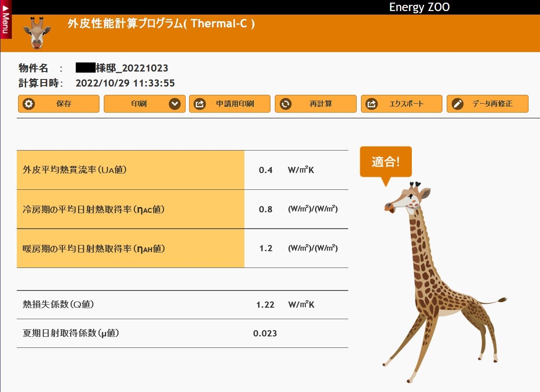Select the UA値 highlighted table row
Screen dimensions: 540x392
[x=130, y=170]
